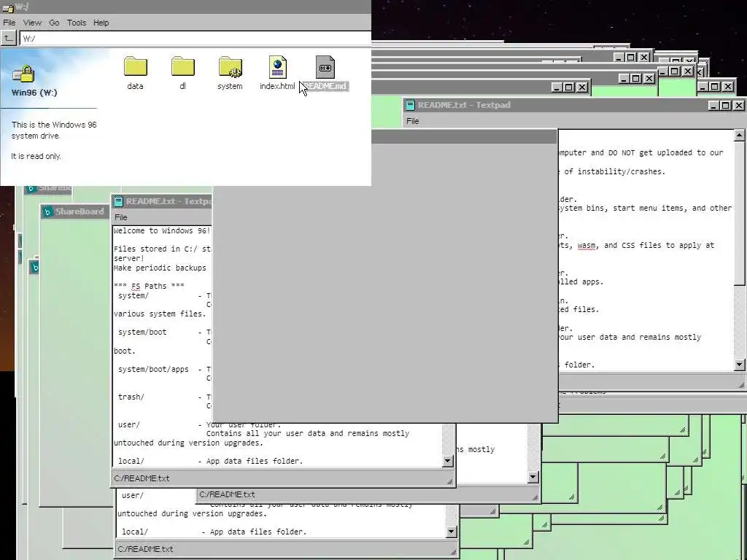Close the right README.txt Textpad window

738,106
